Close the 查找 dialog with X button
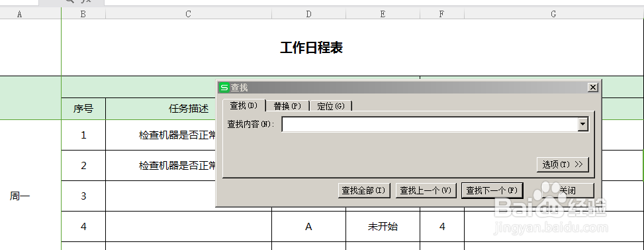 click(592, 87)
